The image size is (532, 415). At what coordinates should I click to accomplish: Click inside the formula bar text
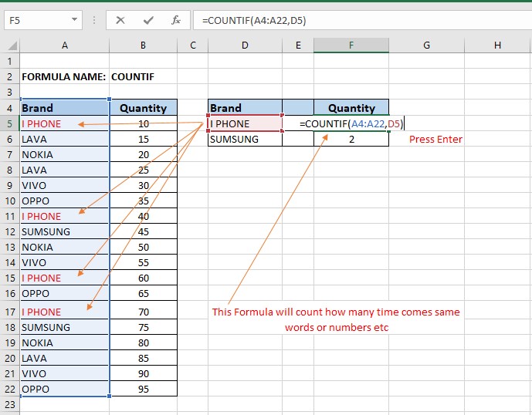[347, 20]
